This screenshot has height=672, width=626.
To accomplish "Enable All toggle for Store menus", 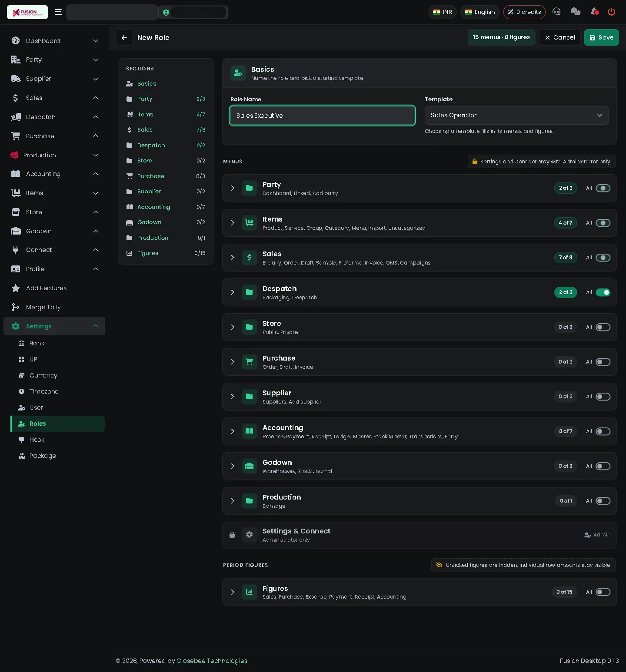I will tap(603, 327).
